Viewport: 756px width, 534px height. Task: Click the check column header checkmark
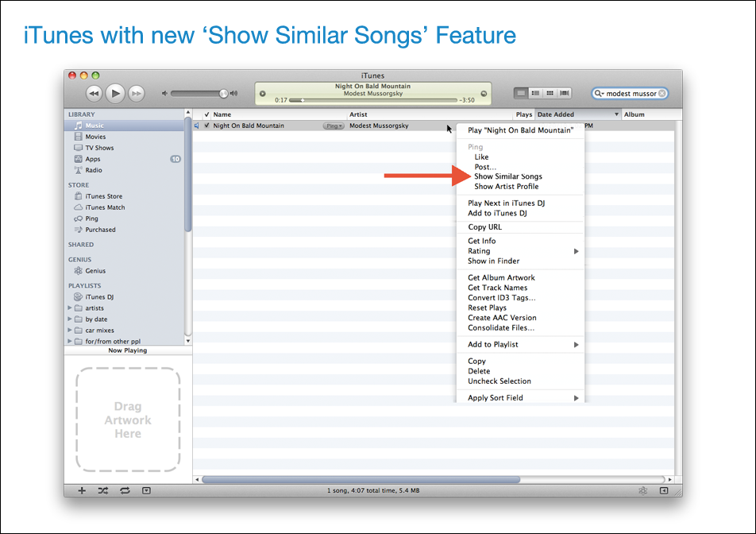pyautogui.click(x=206, y=114)
